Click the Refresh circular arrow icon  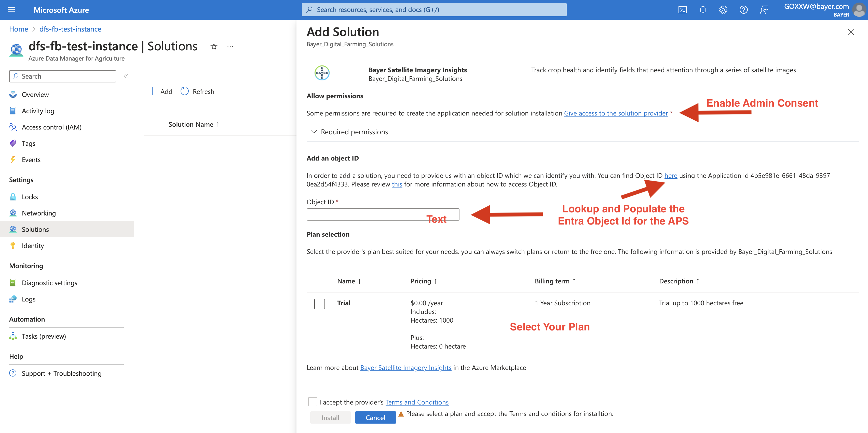(184, 91)
